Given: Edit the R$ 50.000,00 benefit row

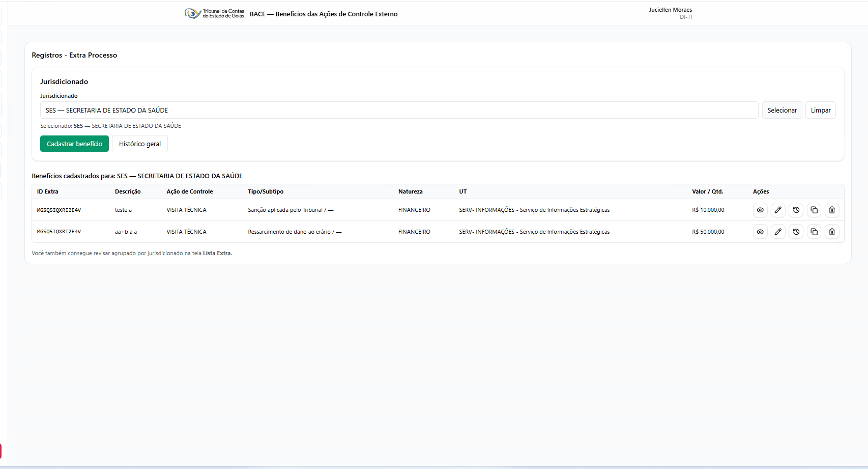Looking at the screenshot, I should click(778, 232).
